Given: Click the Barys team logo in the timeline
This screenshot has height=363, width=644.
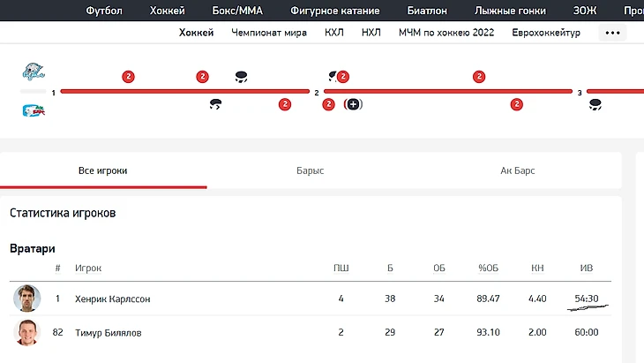Looking at the screenshot, I should pos(33,73).
